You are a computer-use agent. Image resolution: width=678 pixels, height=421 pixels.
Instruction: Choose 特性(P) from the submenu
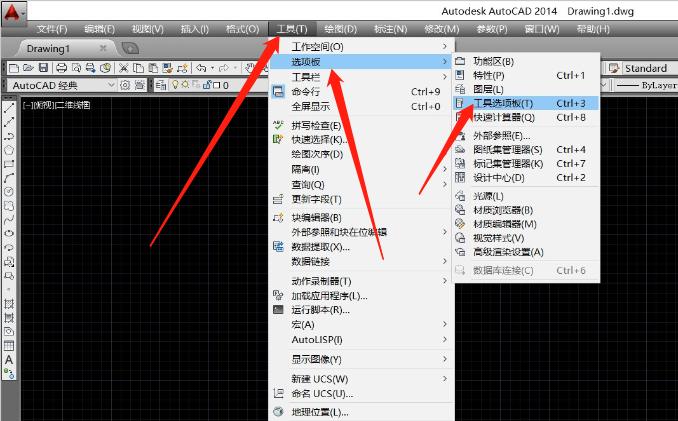tap(526, 76)
